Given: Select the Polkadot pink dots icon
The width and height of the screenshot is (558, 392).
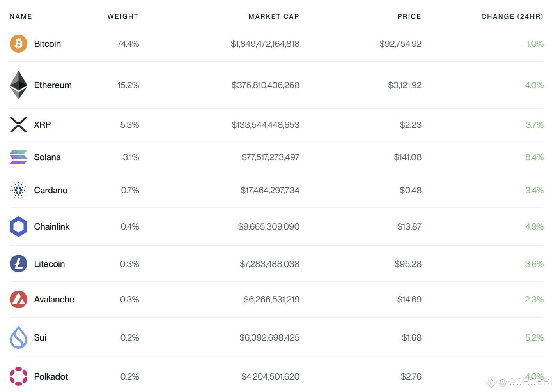Looking at the screenshot, I should tap(18, 376).
